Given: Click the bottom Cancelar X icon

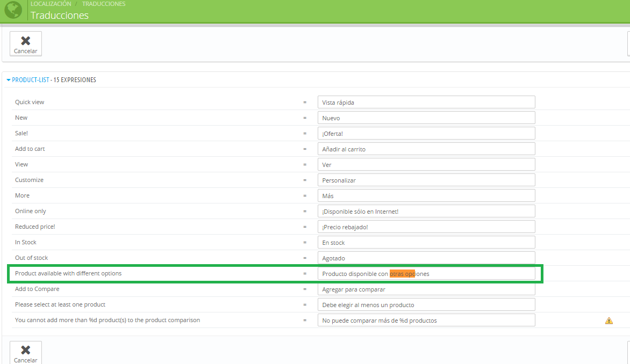Looking at the screenshot, I should pos(25,350).
